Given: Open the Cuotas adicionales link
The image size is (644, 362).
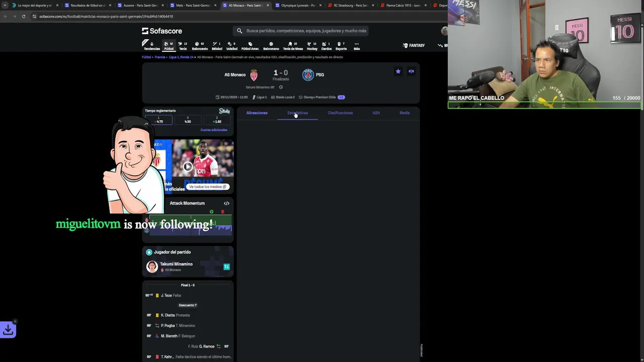Looking at the screenshot, I should pos(214,130).
